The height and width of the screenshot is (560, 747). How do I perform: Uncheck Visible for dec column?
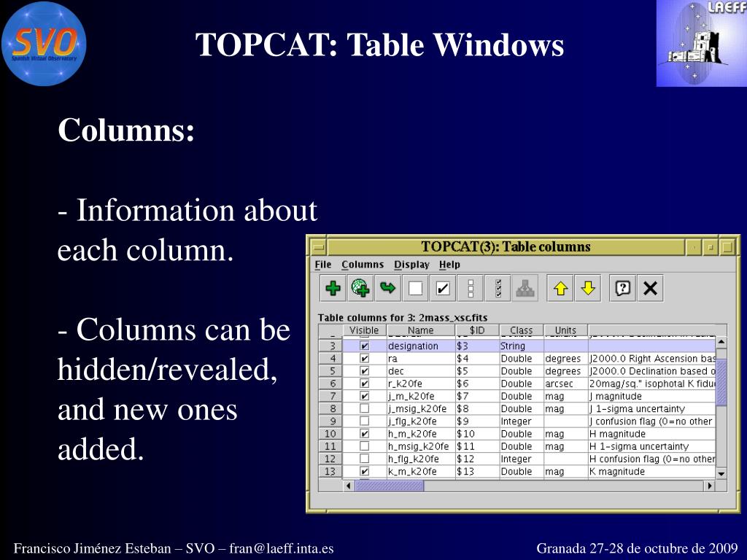click(x=365, y=371)
